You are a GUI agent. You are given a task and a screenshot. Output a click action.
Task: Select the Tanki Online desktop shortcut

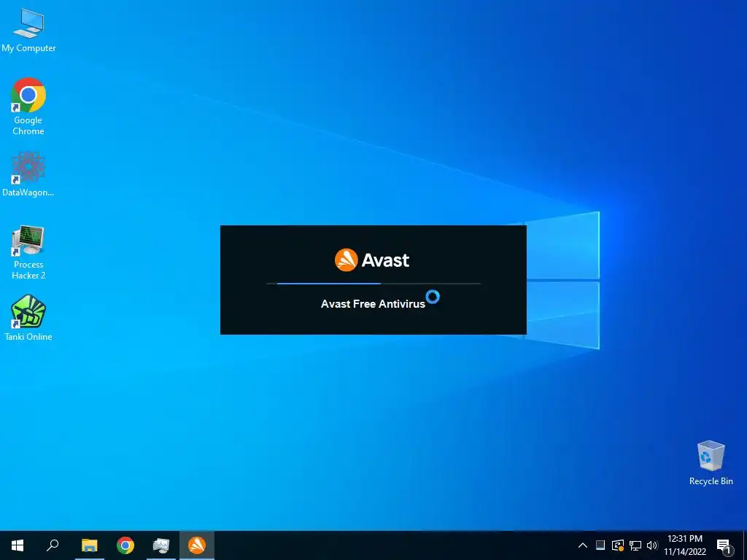click(x=28, y=318)
